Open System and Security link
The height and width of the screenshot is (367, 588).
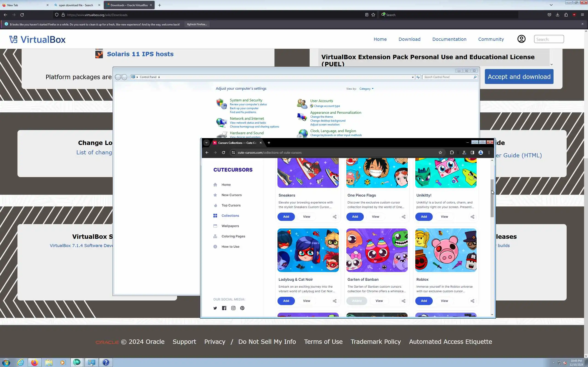[246, 100]
